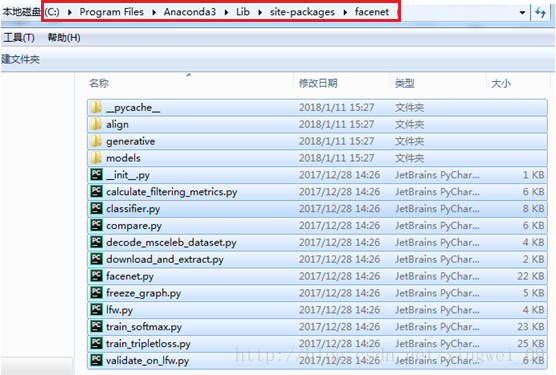The width and height of the screenshot is (556, 375).
Task: Click facenet in the breadcrumb path
Action: coord(372,12)
